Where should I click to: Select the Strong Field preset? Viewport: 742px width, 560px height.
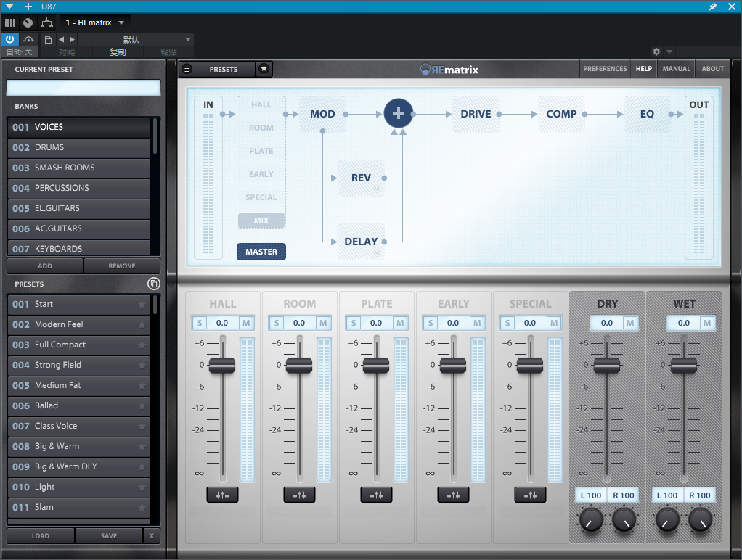[x=78, y=365]
